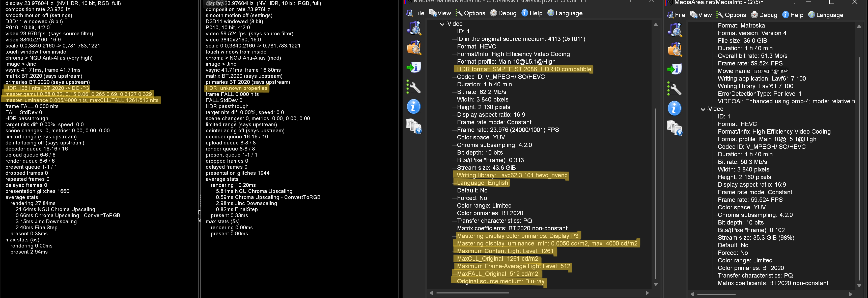Click the documents-with-globe icon in right MediaInfo sidebar
868x298 pixels.
pos(675,128)
